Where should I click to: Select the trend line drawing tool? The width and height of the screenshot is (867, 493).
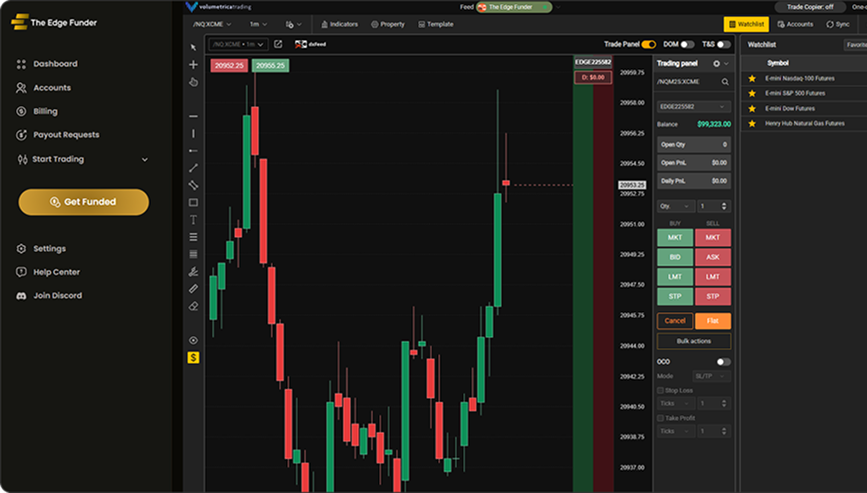coord(193,167)
